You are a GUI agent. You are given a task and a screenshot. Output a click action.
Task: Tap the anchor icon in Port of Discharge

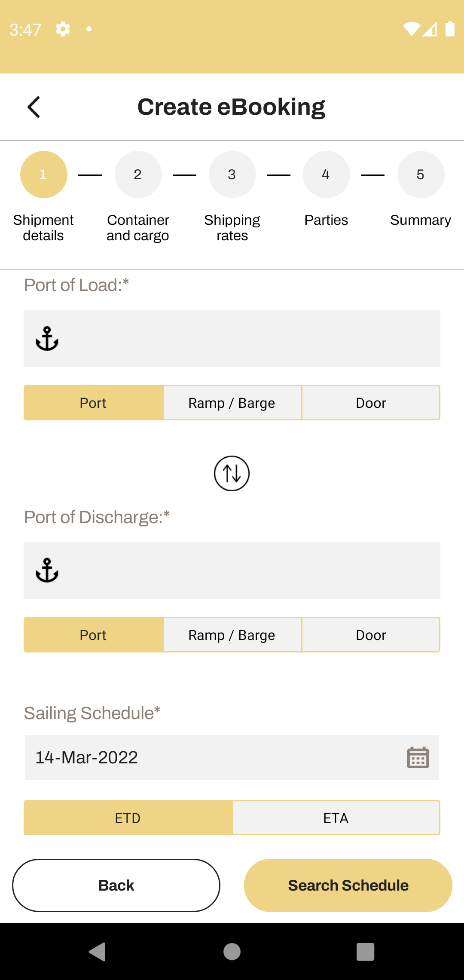pos(47,570)
